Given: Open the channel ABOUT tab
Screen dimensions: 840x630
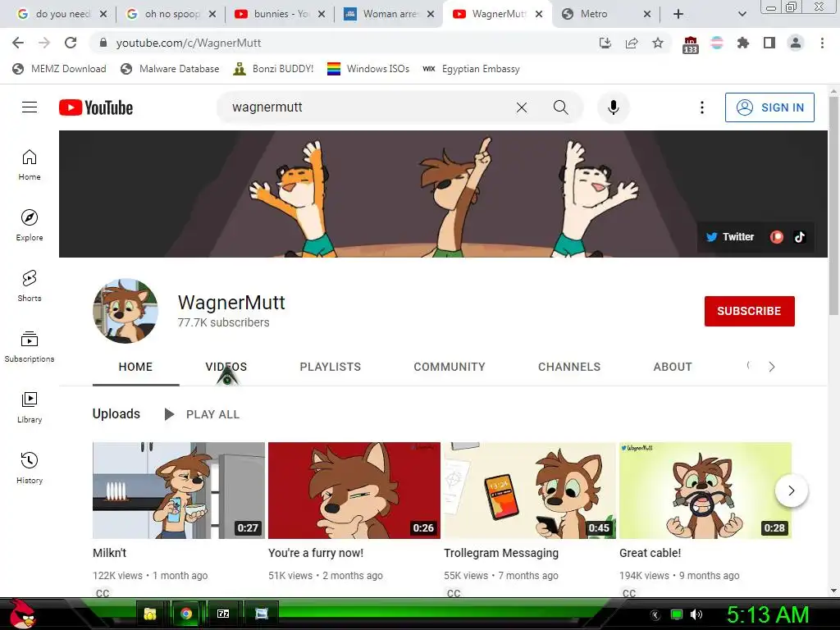Looking at the screenshot, I should 673,367.
